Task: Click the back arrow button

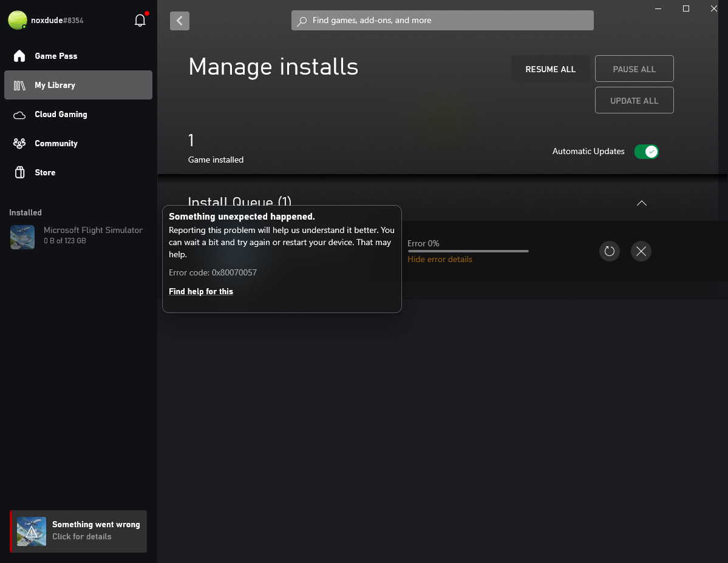Action: 180,21
